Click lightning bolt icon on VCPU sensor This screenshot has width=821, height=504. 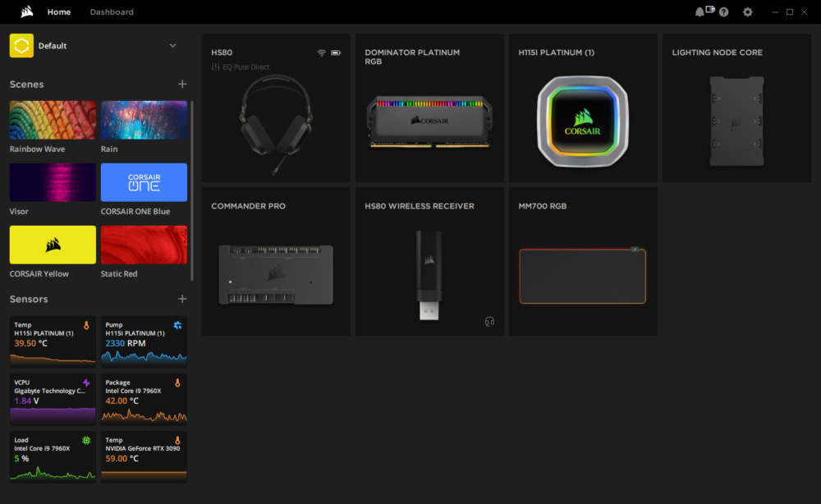pyautogui.click(x=86, y=383)
